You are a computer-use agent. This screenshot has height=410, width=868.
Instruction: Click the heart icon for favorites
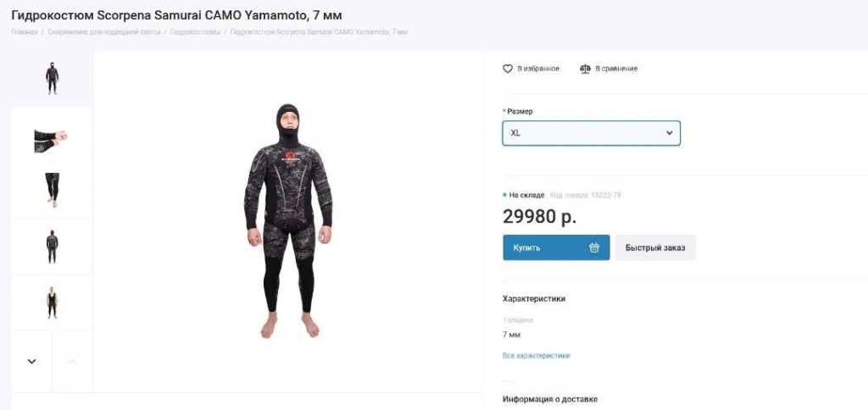(x=508, y=69)
